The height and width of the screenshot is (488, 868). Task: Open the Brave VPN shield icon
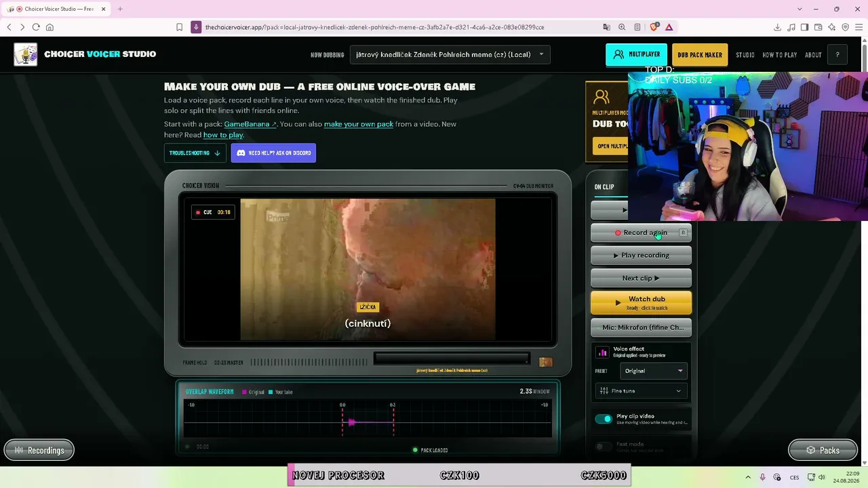845,27
